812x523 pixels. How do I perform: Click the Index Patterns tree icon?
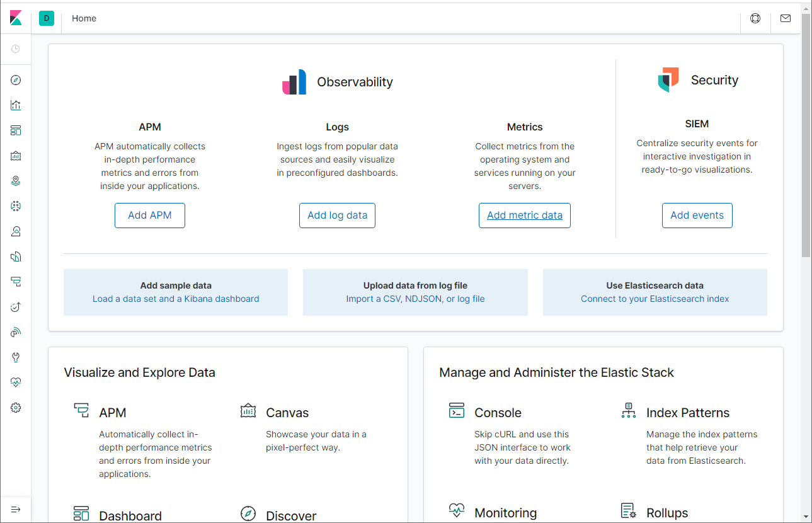coord(628,411)
